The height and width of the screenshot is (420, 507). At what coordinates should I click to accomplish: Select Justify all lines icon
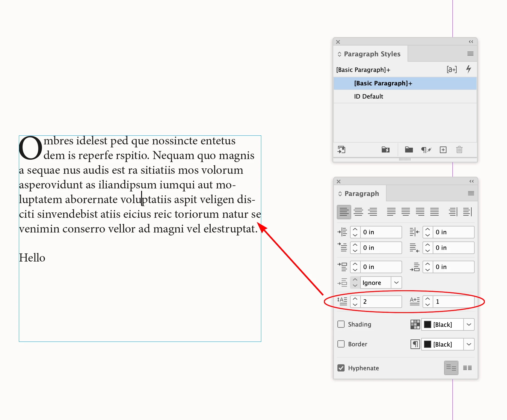434,212
